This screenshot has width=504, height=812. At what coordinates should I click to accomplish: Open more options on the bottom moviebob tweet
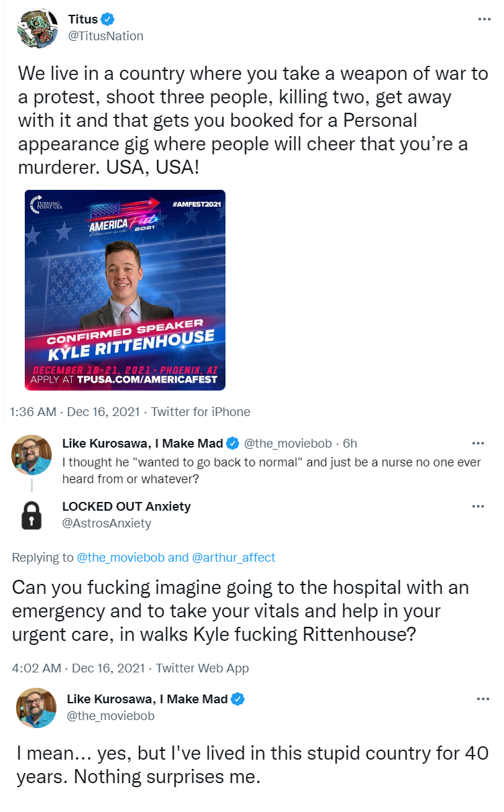click(483, 699)
